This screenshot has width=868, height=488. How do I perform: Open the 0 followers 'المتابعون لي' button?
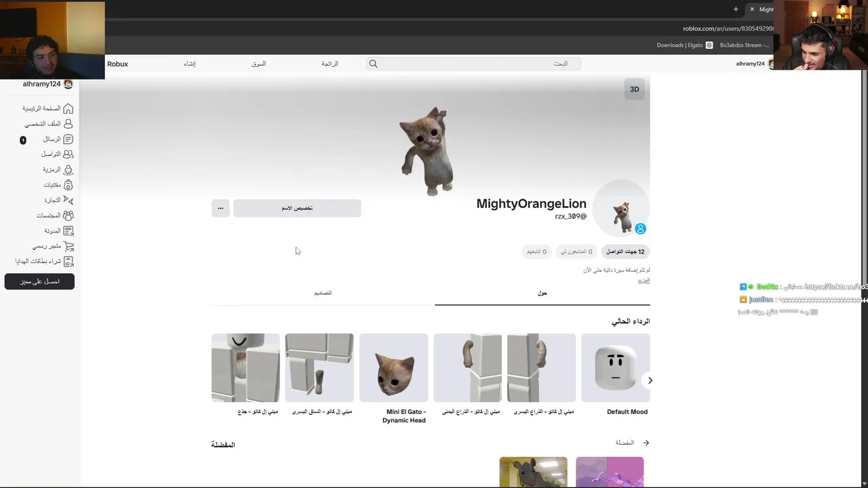(576, 251)
